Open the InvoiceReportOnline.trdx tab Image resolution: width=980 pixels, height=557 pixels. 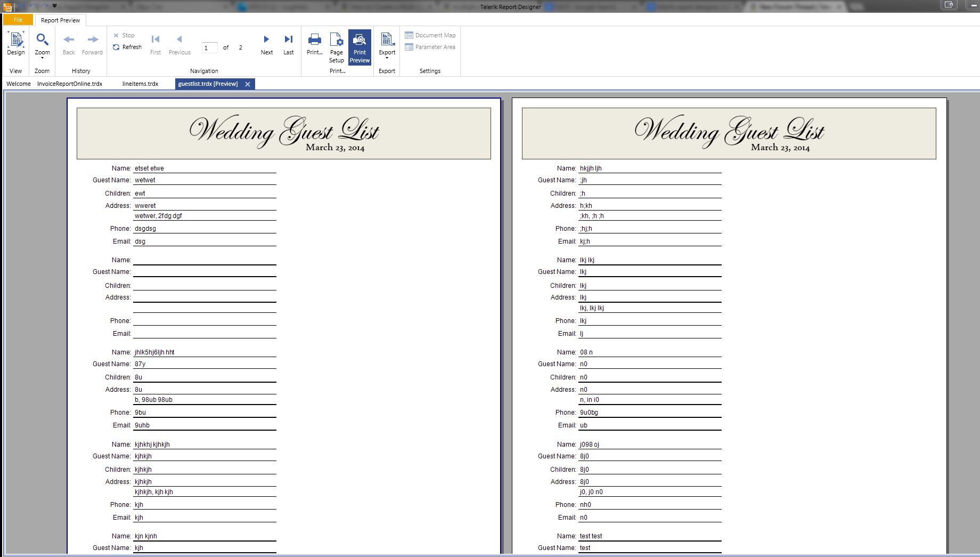point(70,84)
